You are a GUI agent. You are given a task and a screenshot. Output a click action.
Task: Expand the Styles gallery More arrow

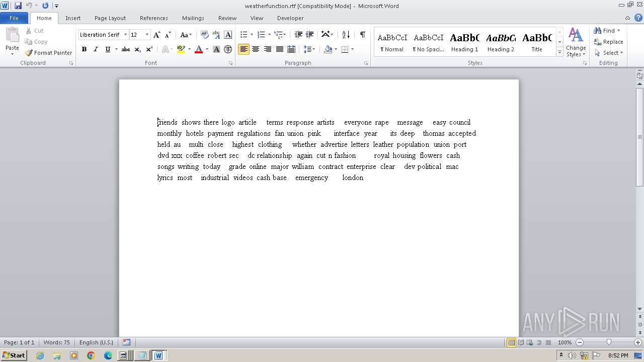pos(559,52)
